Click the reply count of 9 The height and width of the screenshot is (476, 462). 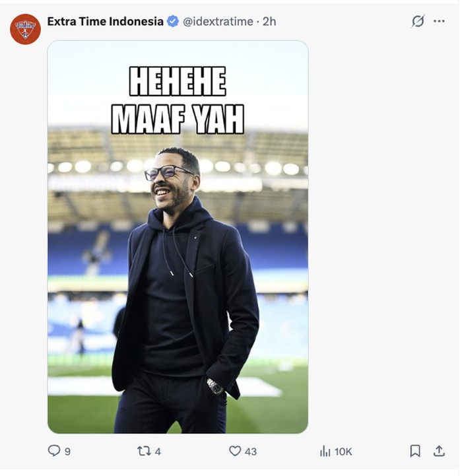point(67,452)
